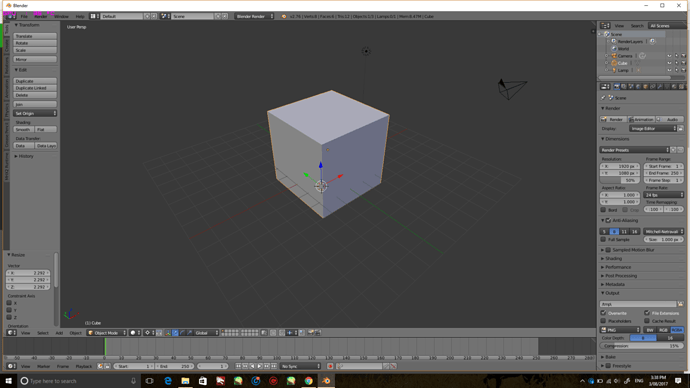Click the resolution percentage 50% slider
Viewport: 690px width, 388px height.
tap(620, 180)
